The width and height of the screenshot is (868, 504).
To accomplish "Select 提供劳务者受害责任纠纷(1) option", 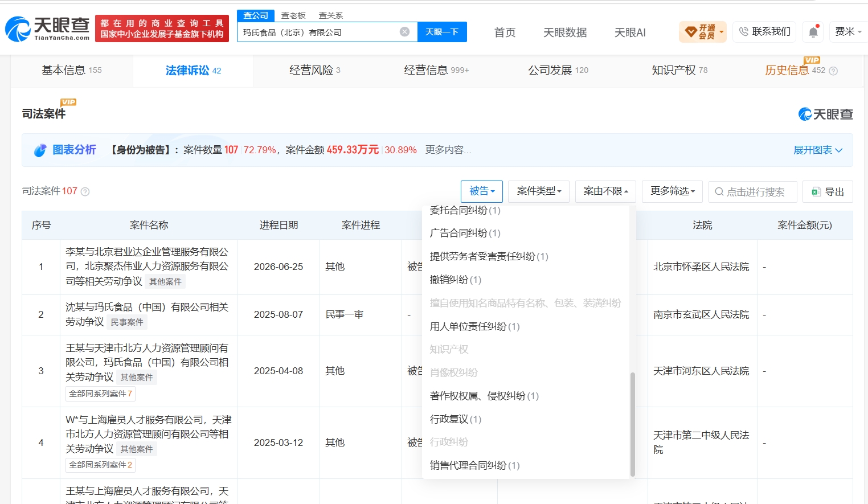I will [489, 256].
